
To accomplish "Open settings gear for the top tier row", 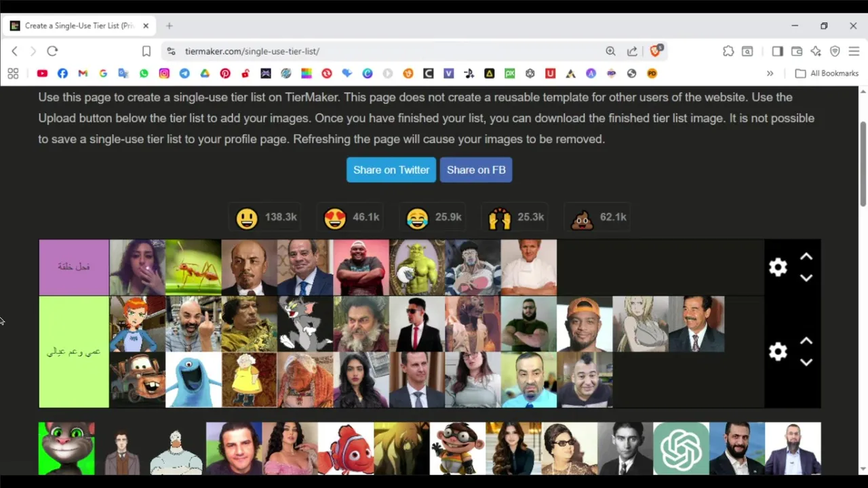I will tap(778, 267).
